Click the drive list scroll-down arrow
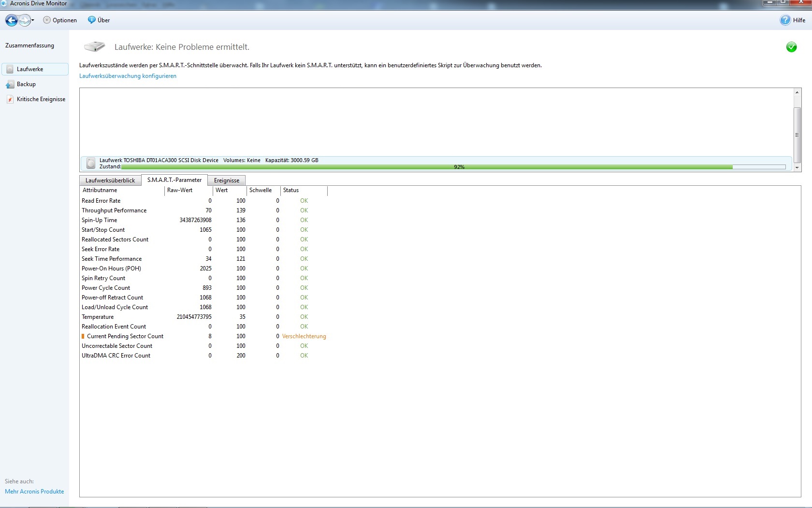 click(x=797, y=167)
